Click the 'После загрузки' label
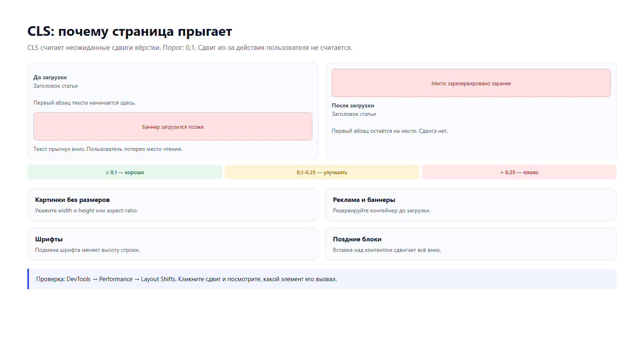Viewport: 644px width, 362px height. (x=353, y=105)
